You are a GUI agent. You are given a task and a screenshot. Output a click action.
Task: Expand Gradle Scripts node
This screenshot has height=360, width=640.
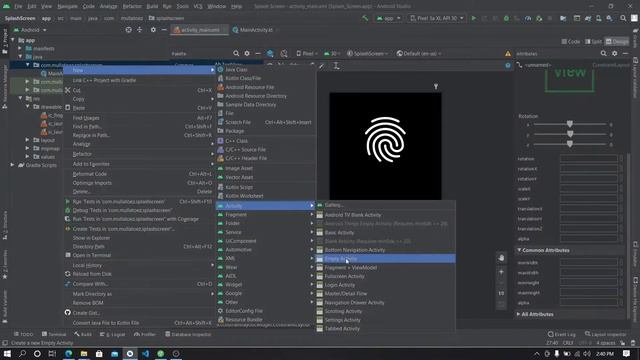[x=13, y=165]
